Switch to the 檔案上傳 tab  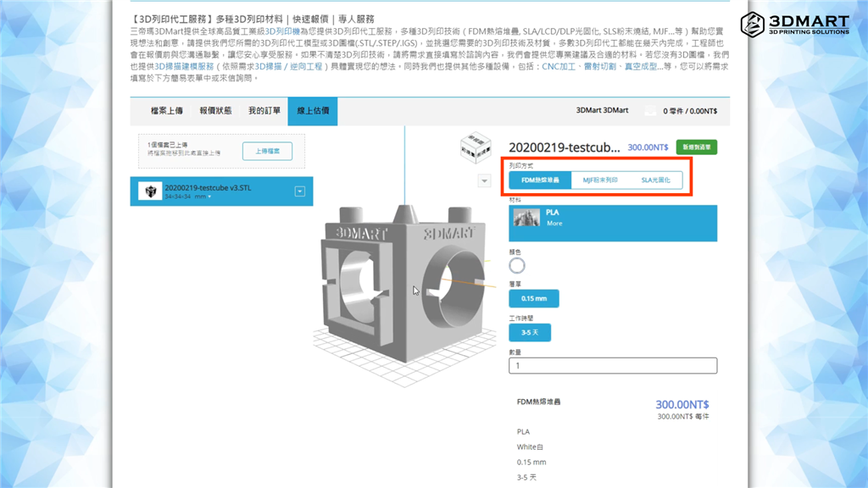[166, 111]
